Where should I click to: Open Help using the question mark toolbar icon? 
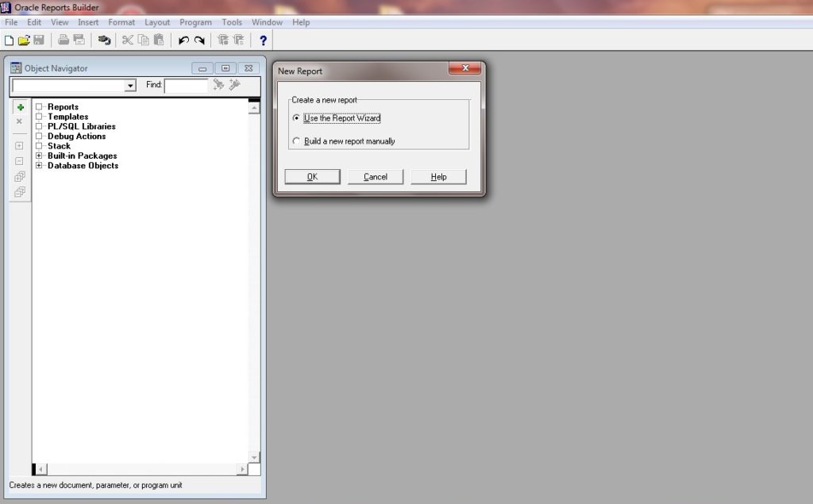point(263,40)
